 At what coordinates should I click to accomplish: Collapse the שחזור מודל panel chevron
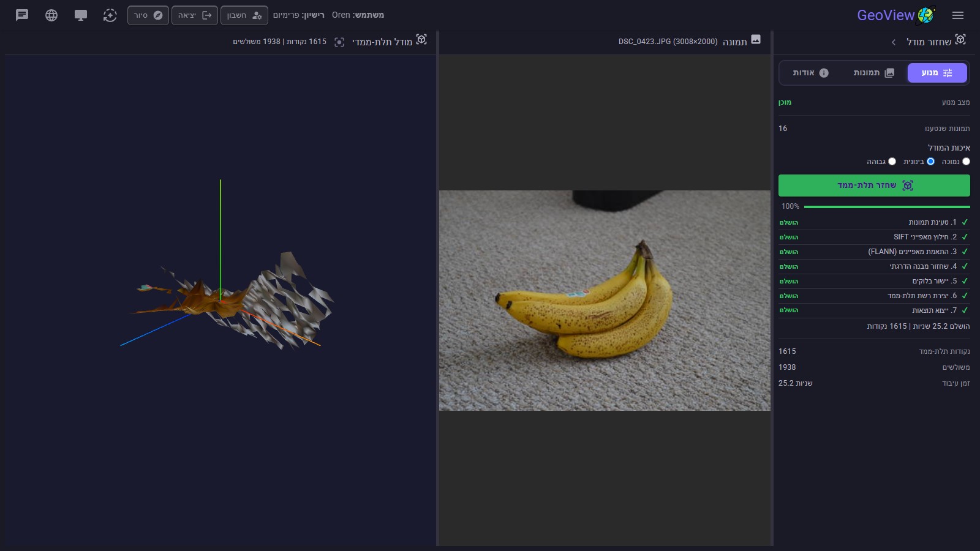pyautogui.click(x=894, y=42)
